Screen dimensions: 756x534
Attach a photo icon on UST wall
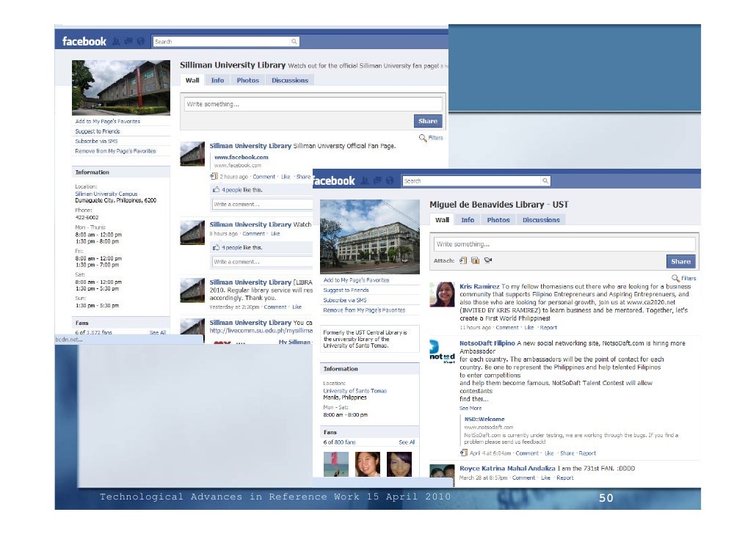(475, 260)
